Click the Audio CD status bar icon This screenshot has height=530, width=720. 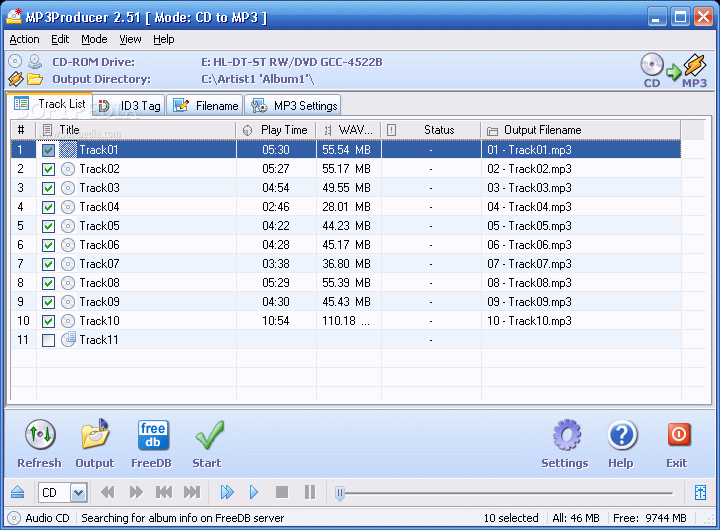coord(14,518)
